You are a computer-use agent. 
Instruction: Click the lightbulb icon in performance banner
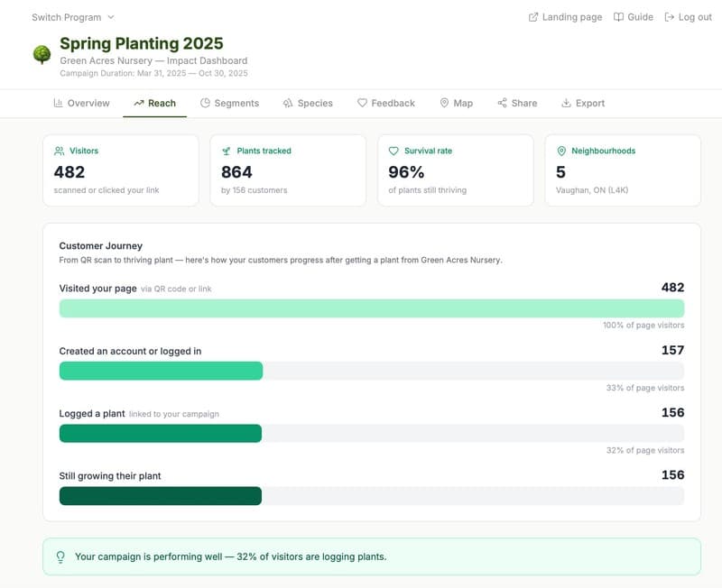60,557
